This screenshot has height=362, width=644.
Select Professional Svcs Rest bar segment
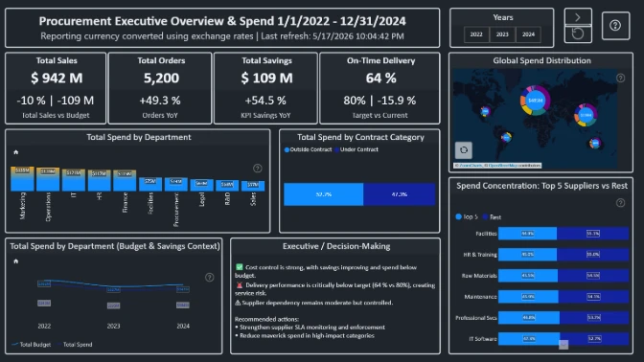(x=594, y=318)
